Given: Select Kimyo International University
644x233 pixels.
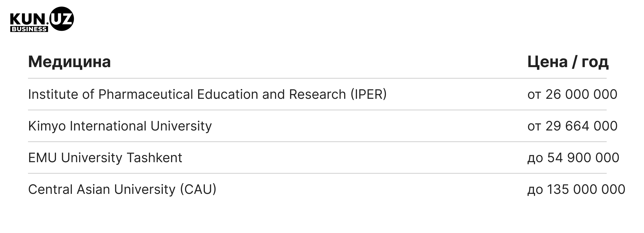Looking at the screenshot, I should (x=120, y=126).
